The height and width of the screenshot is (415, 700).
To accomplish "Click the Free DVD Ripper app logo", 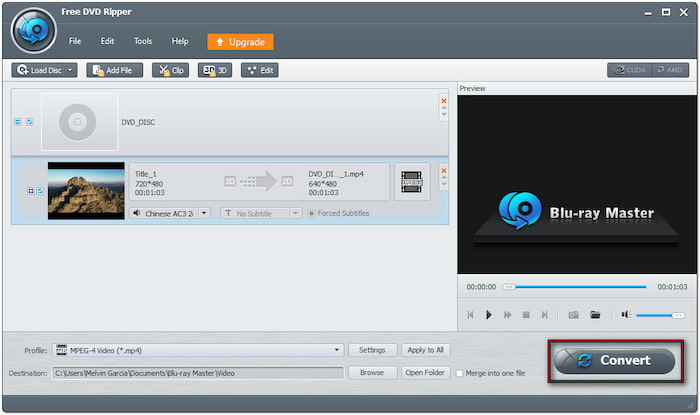I will (33, 30).
